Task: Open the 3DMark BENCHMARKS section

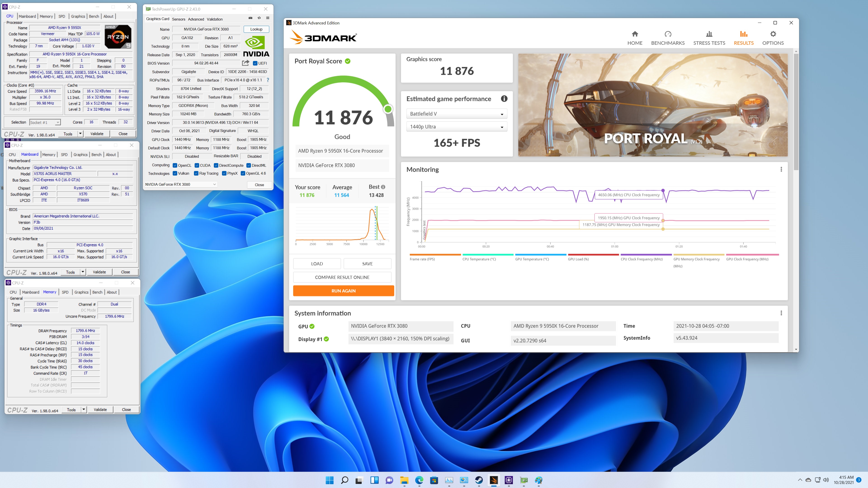Action: coord(668,38)
